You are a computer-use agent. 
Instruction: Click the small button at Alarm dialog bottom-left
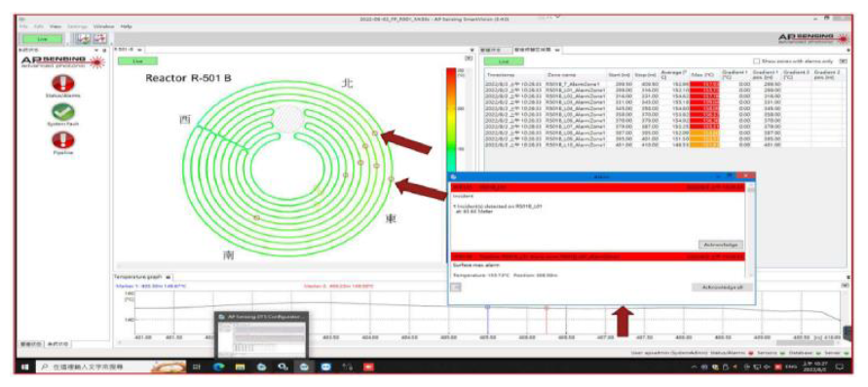pyautogui.click(x=456, y=287)
